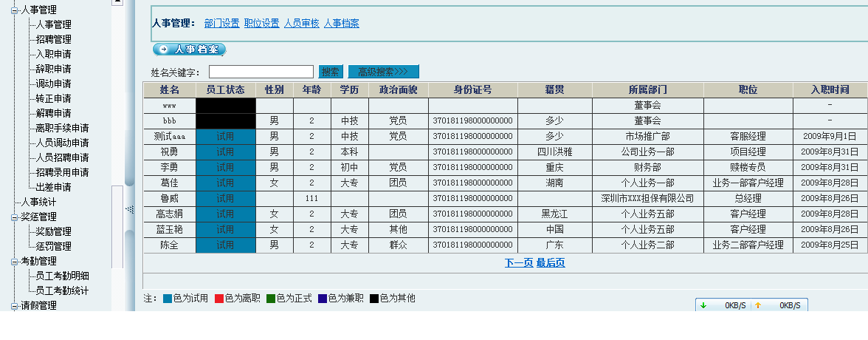
Task: Select 人员调动申请 in the sidebar
Action: (x=63, y=143)
